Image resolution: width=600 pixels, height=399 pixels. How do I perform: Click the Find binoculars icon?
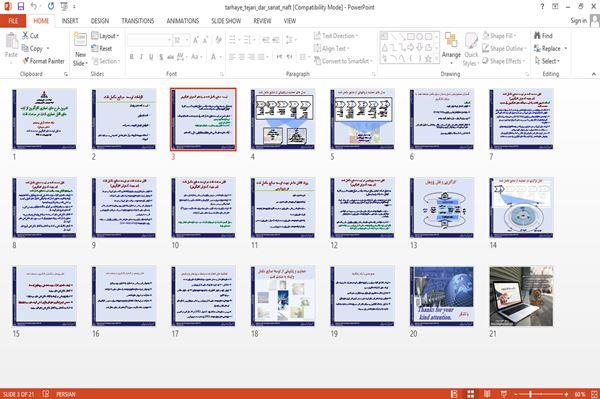[538, 36]
